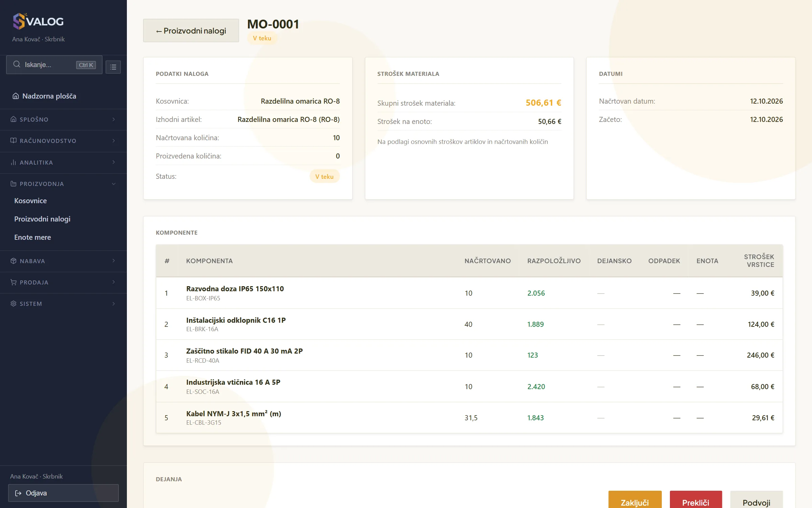Focus the Iskanje search field
This screenshot has height=508, width=812.
pos(54,65)
